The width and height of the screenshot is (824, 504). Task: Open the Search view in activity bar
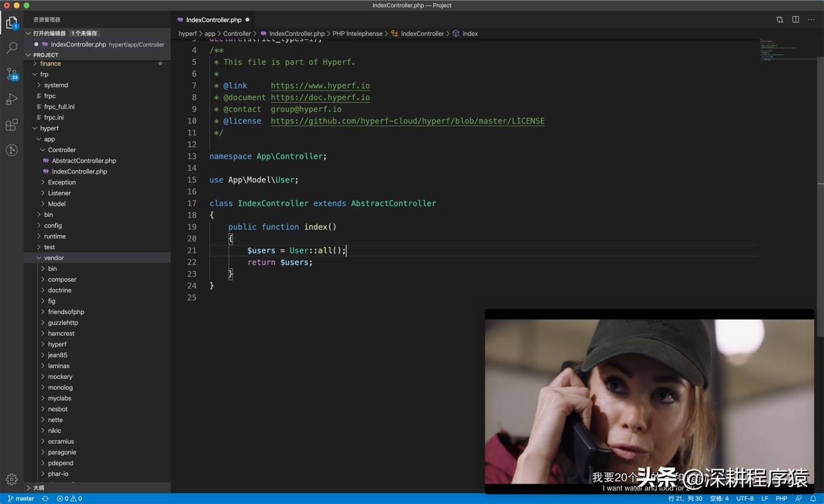[12, 48]
